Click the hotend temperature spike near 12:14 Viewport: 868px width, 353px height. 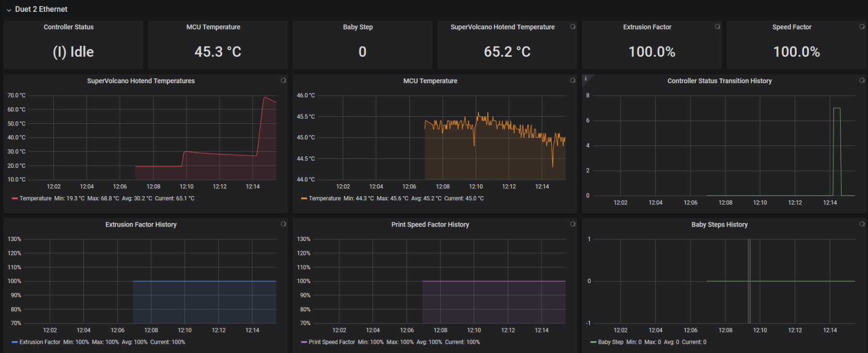pyautogui.click(x=265, y=98)
